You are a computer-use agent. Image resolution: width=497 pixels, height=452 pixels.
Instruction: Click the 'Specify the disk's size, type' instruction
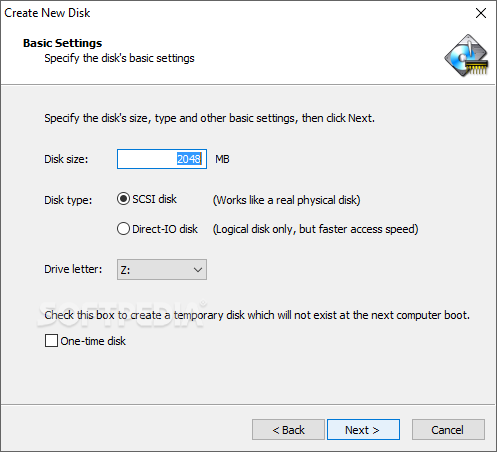coord(209,118)
